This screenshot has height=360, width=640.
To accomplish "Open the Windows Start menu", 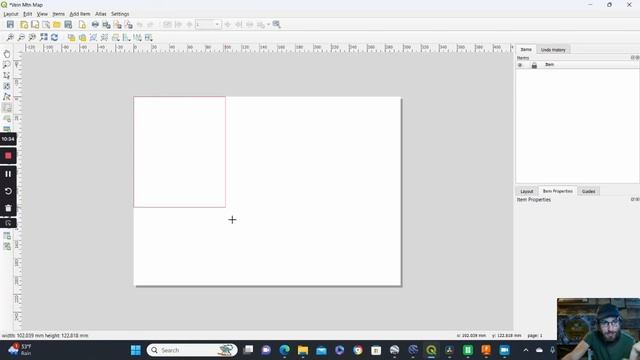I will pos(136,350).
